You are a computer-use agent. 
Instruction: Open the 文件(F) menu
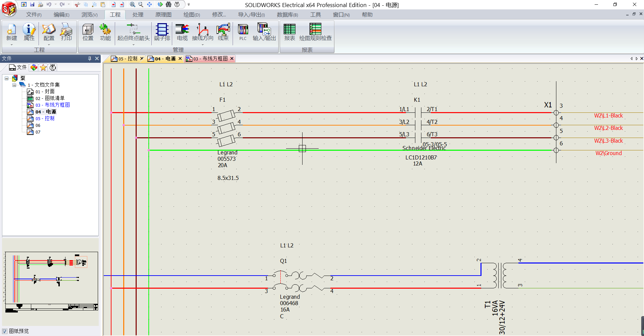point(34,15)
